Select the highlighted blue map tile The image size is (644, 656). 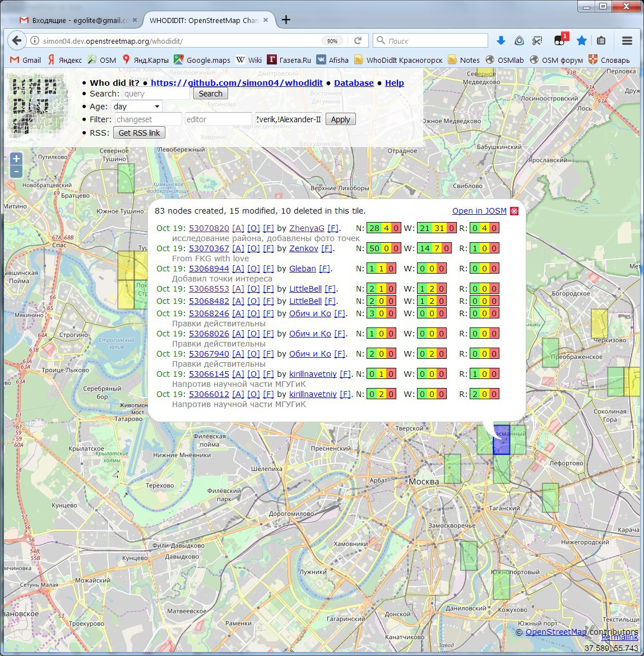502,440
